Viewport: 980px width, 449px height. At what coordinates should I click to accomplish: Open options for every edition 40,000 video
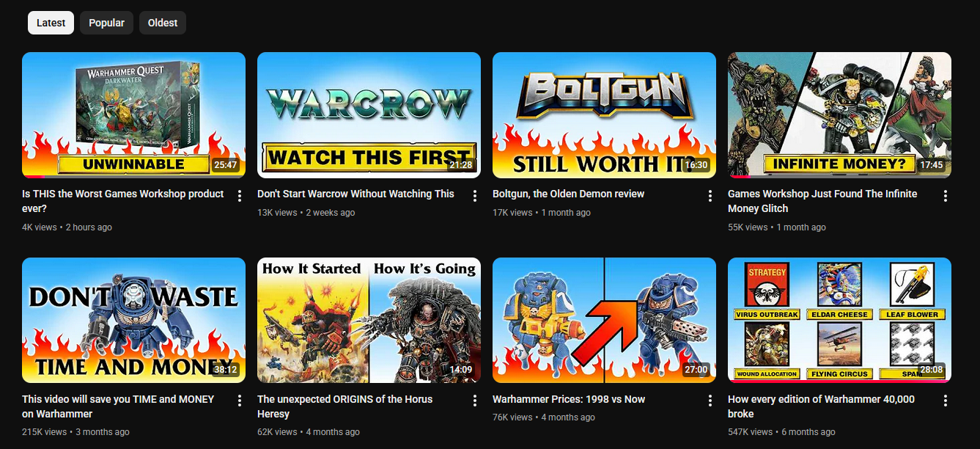coord(946,401)
